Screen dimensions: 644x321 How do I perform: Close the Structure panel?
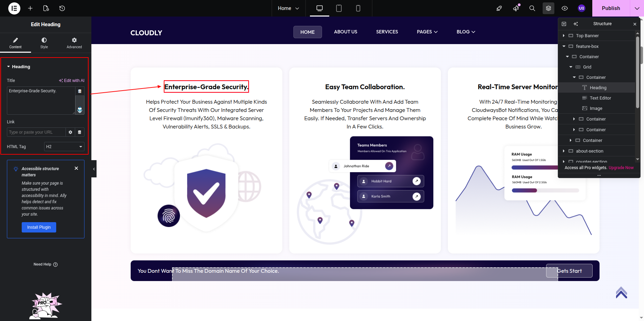click(x=635, y=24)
